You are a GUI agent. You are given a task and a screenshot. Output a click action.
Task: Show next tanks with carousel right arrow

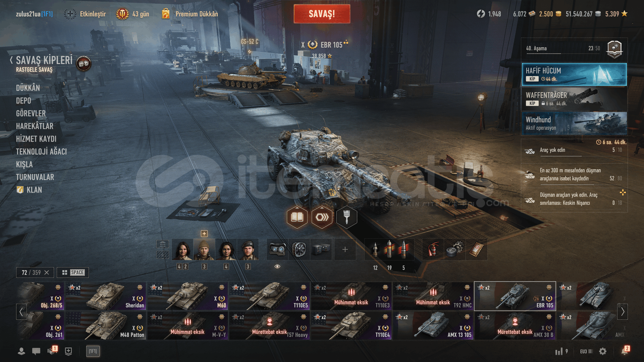click(623, 312)
